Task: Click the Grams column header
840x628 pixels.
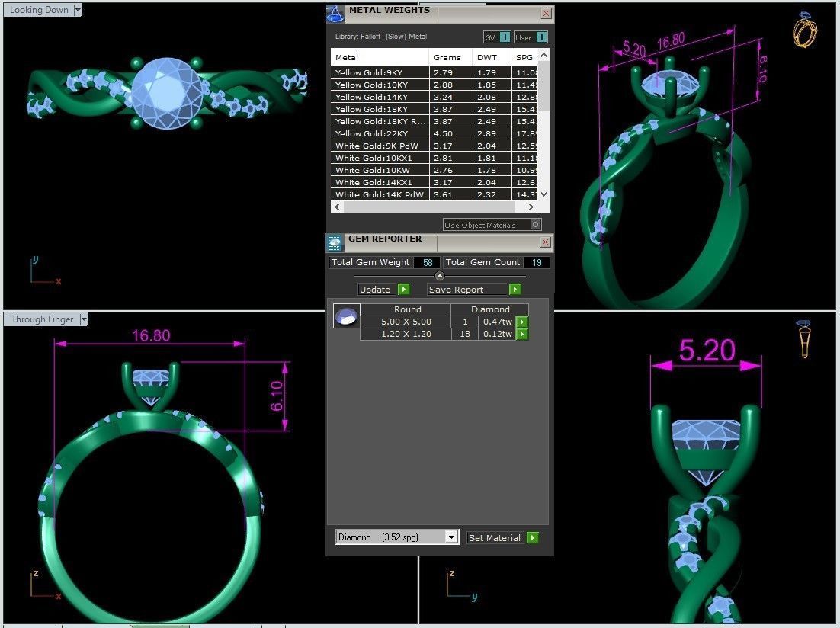Action: [450, 57]
